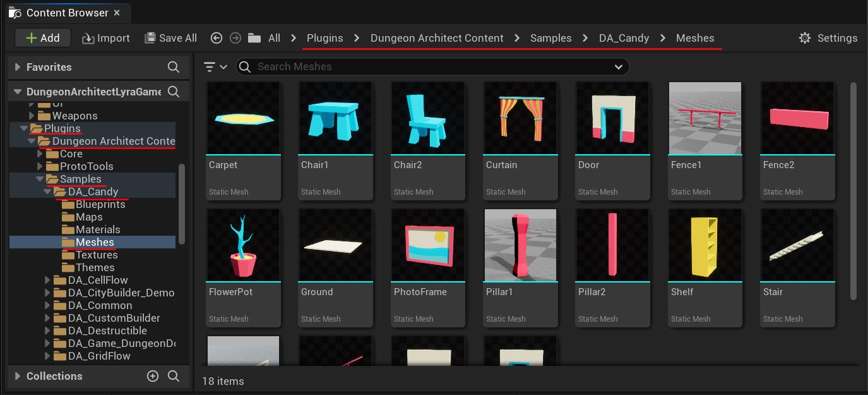Select Samples in the breadcrumb path
868x395 pixels.
coord(550,38)
